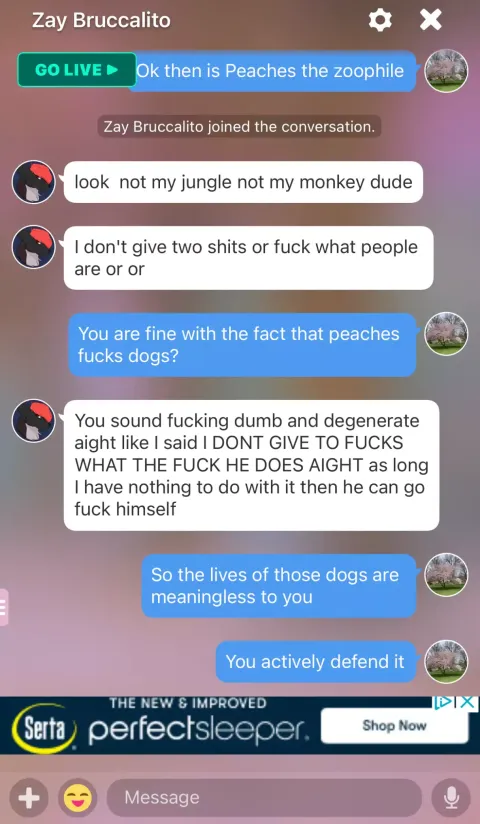This screenshot has height=824, width=480.
Task: Focus the Message input field
Action: 264,798
